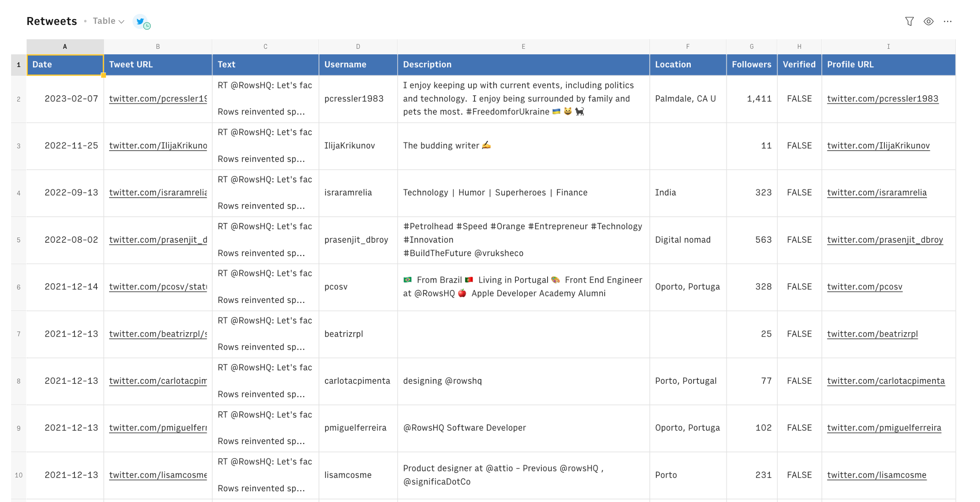980x502 pixels.
Task: Open twitter.com/pcosv profile URL
Action: click(x=865, y=287)
